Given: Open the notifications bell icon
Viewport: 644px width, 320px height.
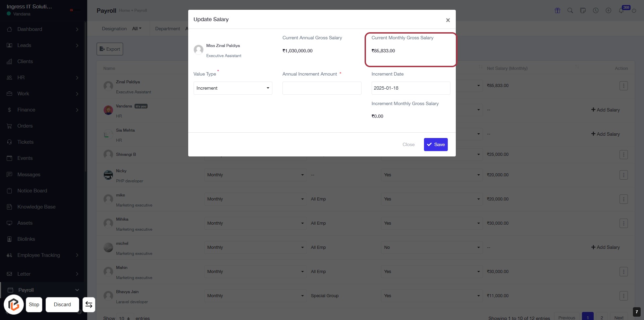Looking at the screenshot, I should 621,10.
